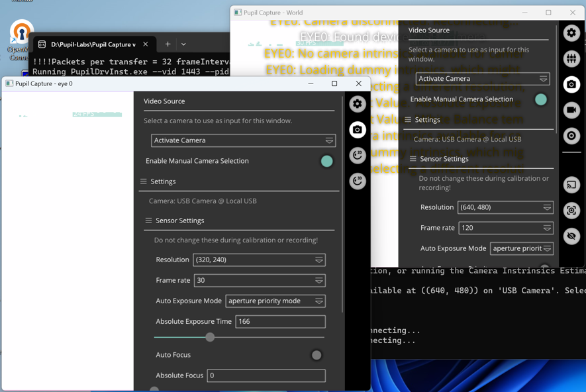This screenshot has width=586, height=392.
Task: Toggle Auto Focus switch in eye 0
Action: click(x=316, y=355)
